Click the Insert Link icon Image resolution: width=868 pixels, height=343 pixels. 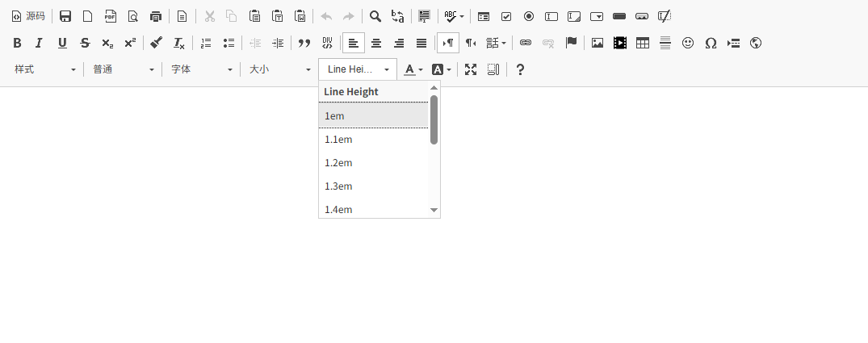(526, 43)
